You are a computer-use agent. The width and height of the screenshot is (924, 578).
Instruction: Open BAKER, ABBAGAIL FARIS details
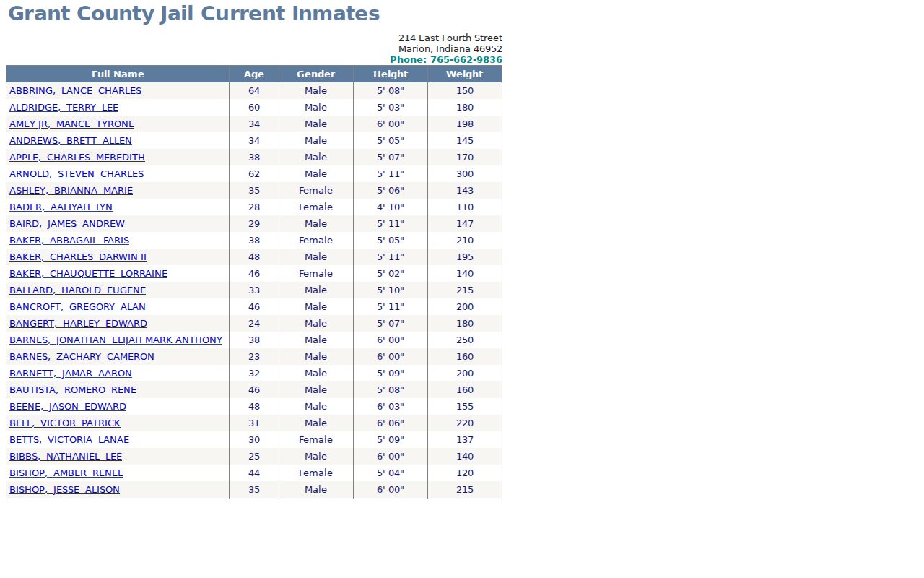pyautogui.click(x=69, y=241)
